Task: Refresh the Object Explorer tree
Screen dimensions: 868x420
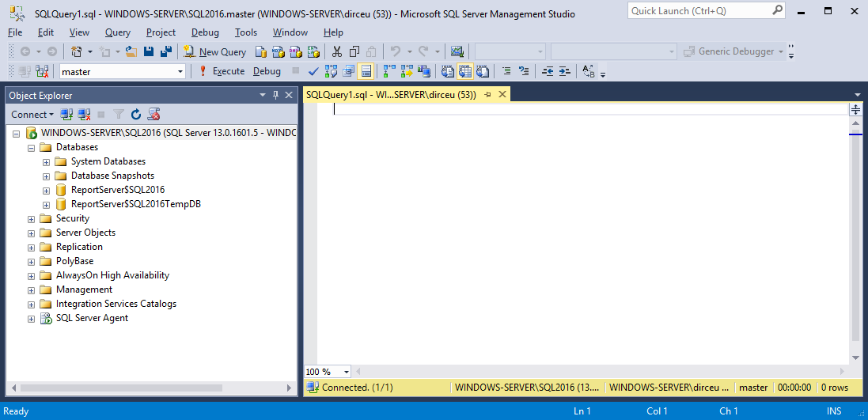Action: click(x=136, y=115)
